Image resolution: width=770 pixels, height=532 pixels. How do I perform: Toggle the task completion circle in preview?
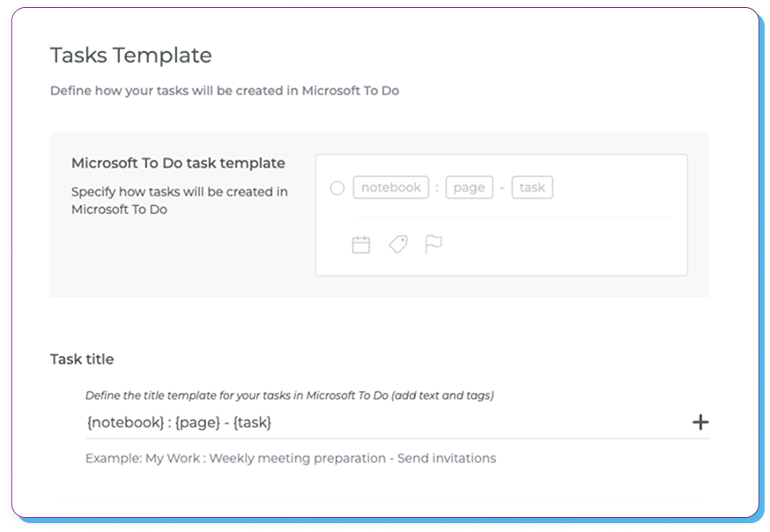coord(337,188)
